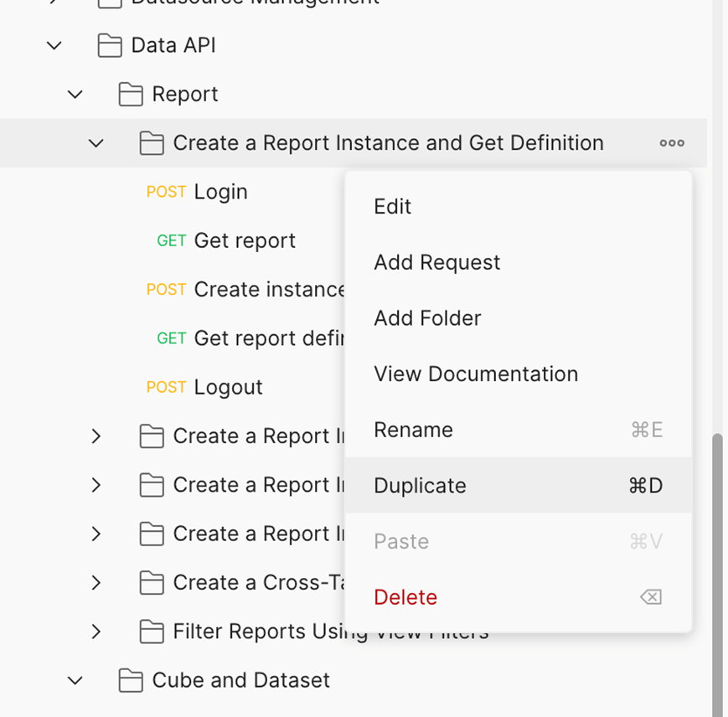Click the folder icon beside Cube and Dataset
Screen dimensions: 728x717
coord(130,680)
